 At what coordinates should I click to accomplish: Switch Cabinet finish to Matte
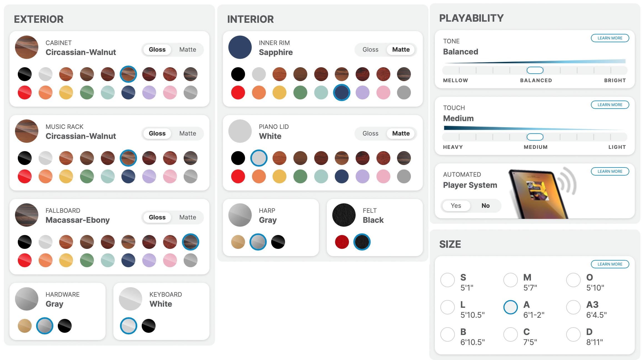click(x=188, y=50)
